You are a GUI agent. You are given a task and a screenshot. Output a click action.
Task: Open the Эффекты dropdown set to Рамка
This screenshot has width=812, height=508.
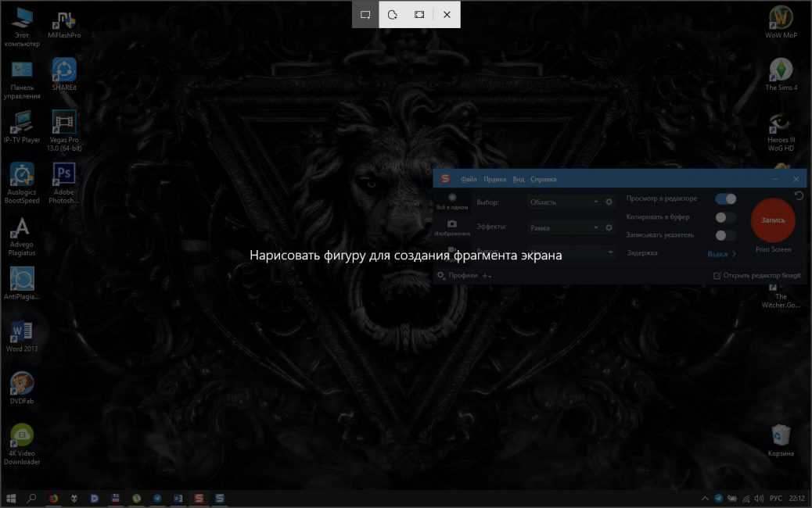[x=564, y=227]
